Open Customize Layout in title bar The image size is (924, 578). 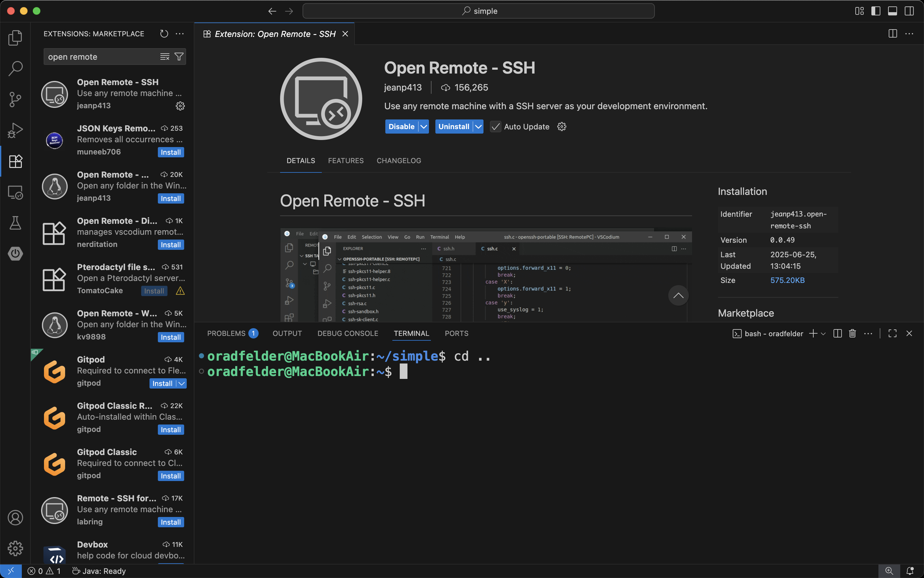pos(860,11)
